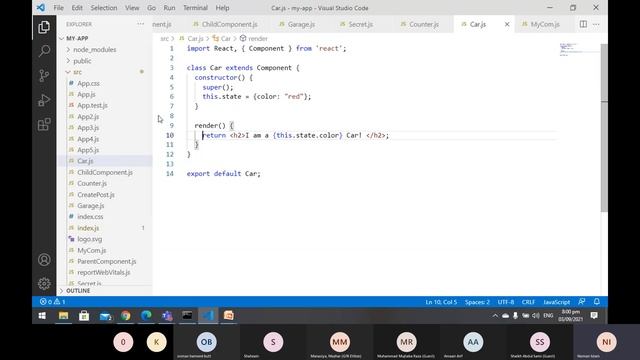
Task: Click the ENG language indicator
Action: (548, 316)
